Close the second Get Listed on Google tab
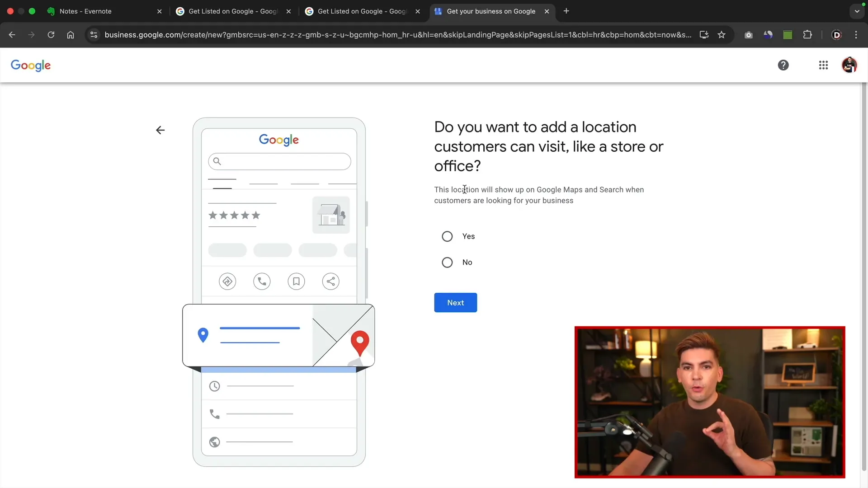868x488 pixels. 417,11
